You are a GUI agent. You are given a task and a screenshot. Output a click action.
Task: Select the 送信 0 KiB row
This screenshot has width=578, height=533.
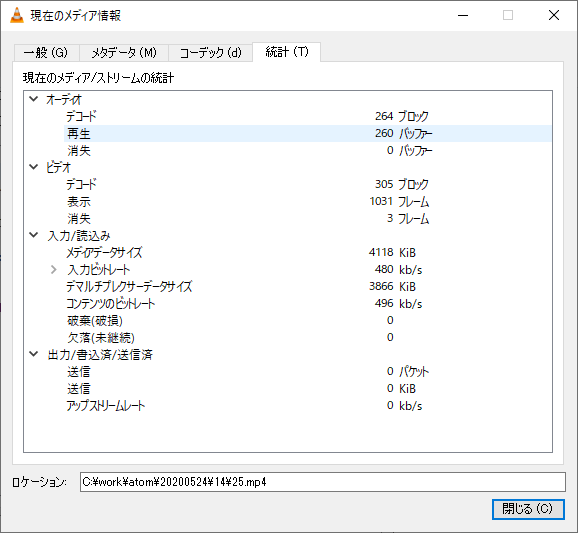tap(308, 389)
